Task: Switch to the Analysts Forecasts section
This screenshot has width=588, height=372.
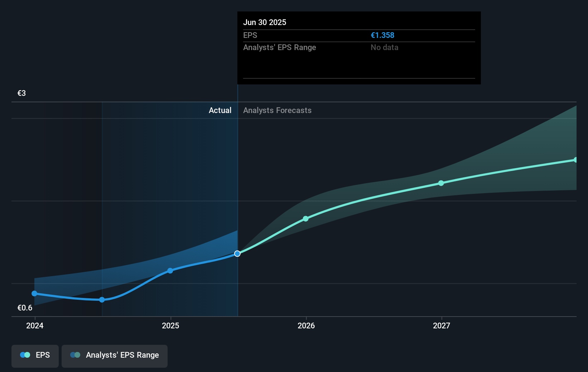Action: pyautogui.click(x=277, y=110)
